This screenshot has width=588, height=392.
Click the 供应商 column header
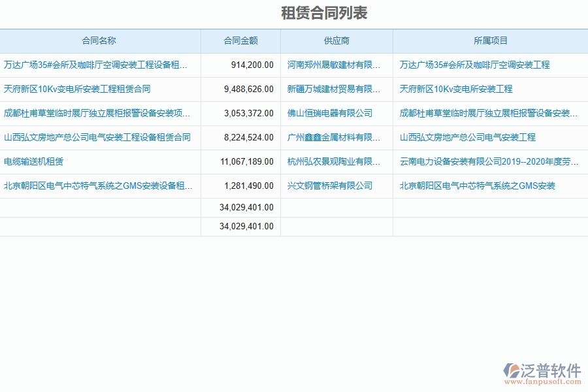pos(337,41)
